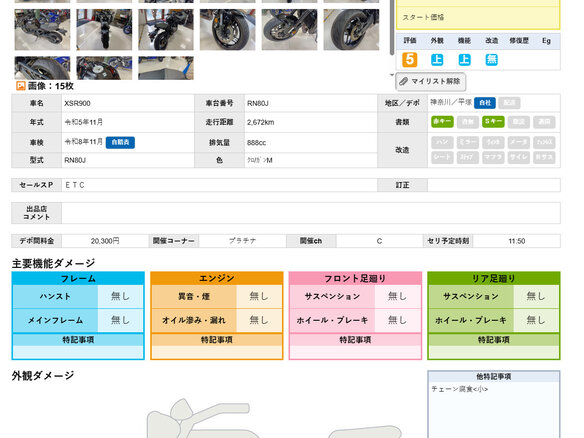The image size is (584, 438).
Task: Open the rear tire tread thumbnail
Action: (351, 30)
